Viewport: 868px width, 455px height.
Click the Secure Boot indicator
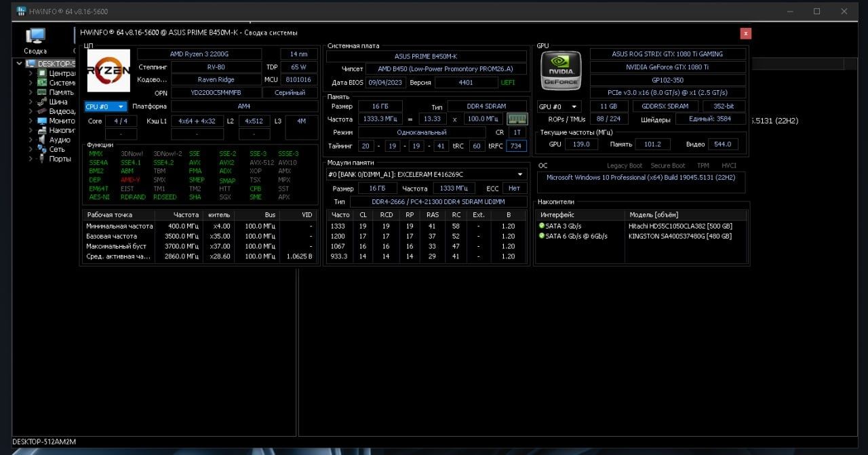668,165
